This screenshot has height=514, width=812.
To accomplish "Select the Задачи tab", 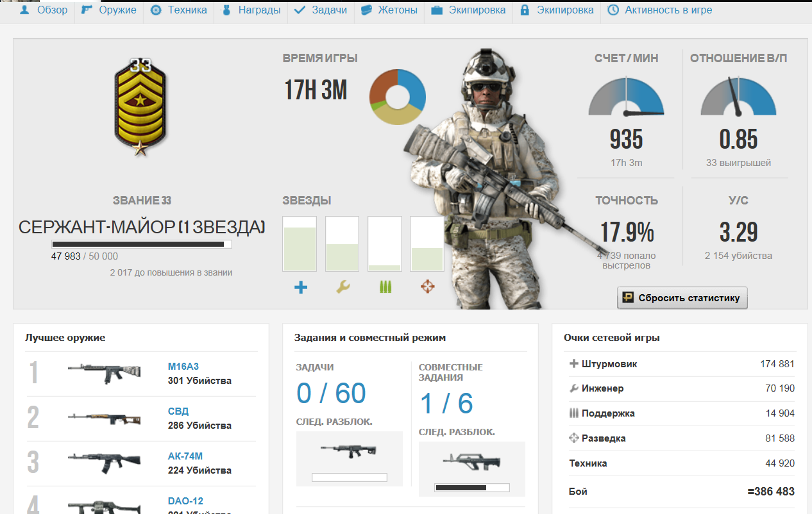I will click(x=320, y=10).
